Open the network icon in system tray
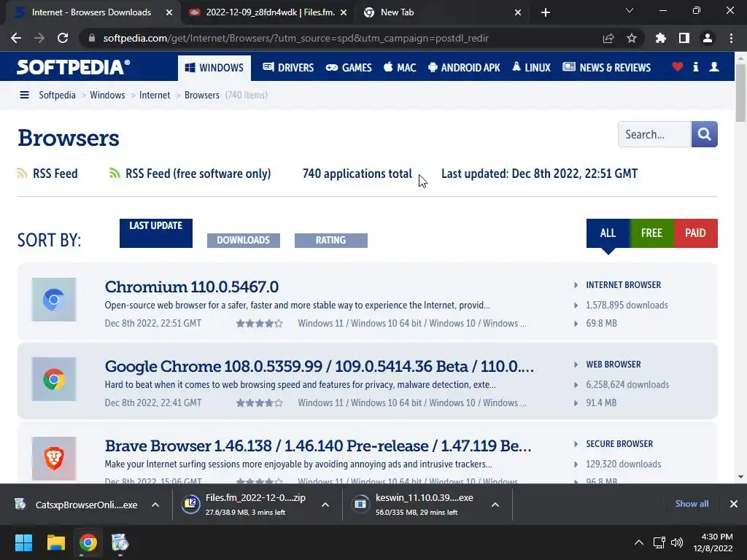Image resolution: width=747 pixels, height=560 pixels. 659,542
